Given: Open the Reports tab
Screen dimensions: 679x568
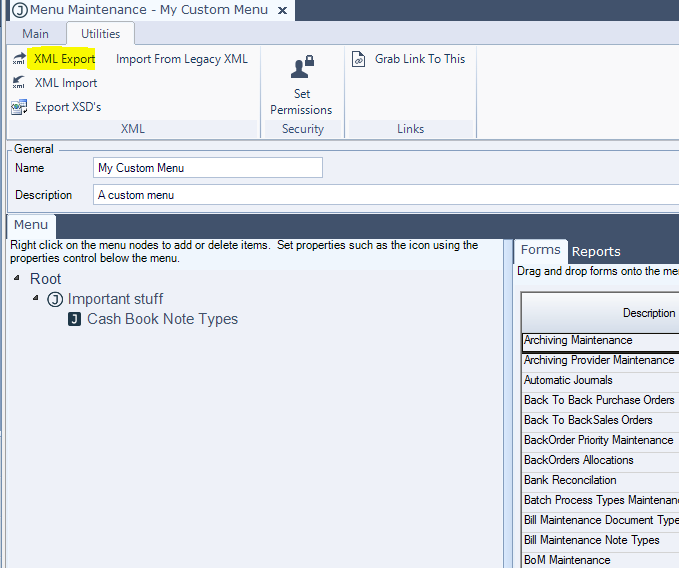Looking at the screenshot, I should (x=596, y=251).
